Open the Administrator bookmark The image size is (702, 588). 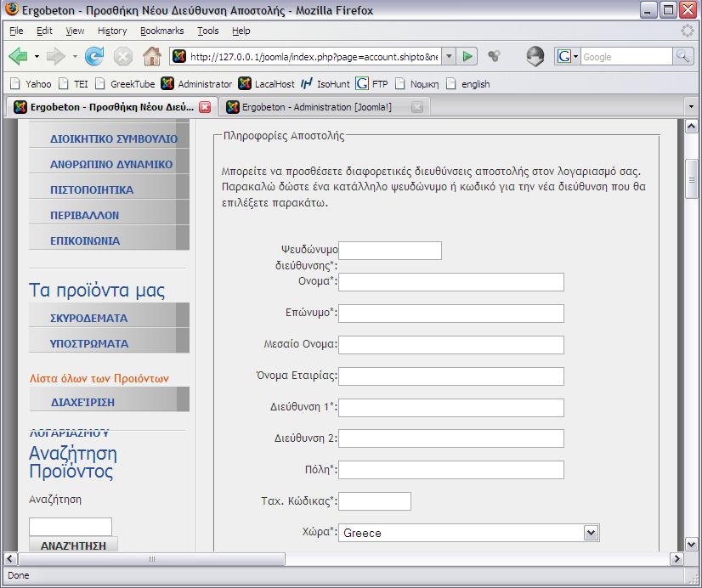click(196, 83)
